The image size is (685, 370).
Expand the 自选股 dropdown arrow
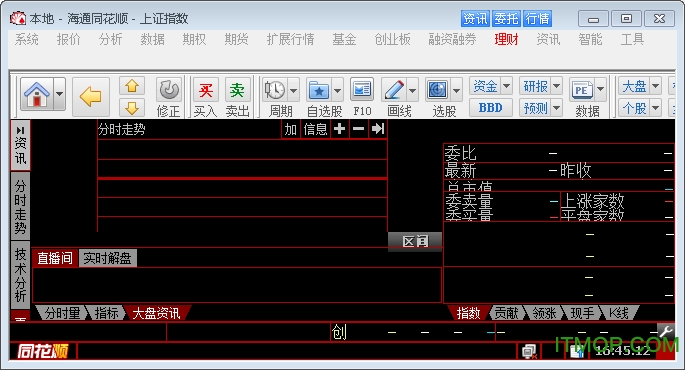[x=338, y=90]
